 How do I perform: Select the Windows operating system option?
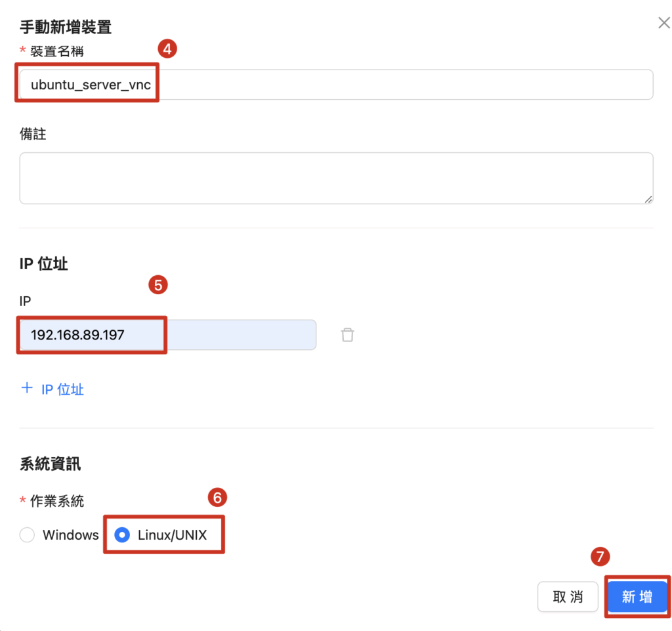coord(27,535)
